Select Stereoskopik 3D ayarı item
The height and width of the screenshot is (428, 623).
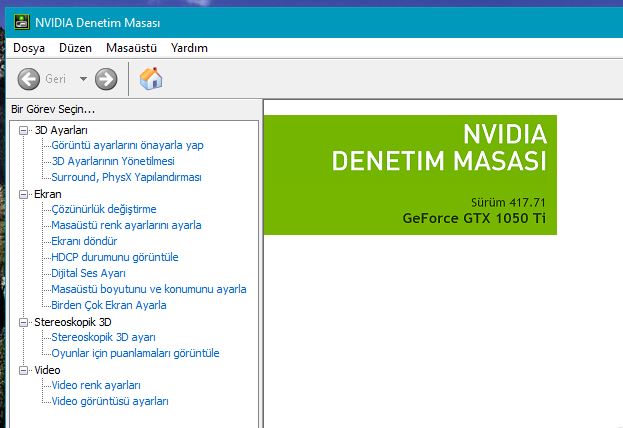pyautogui.click(x=103, y=337)
